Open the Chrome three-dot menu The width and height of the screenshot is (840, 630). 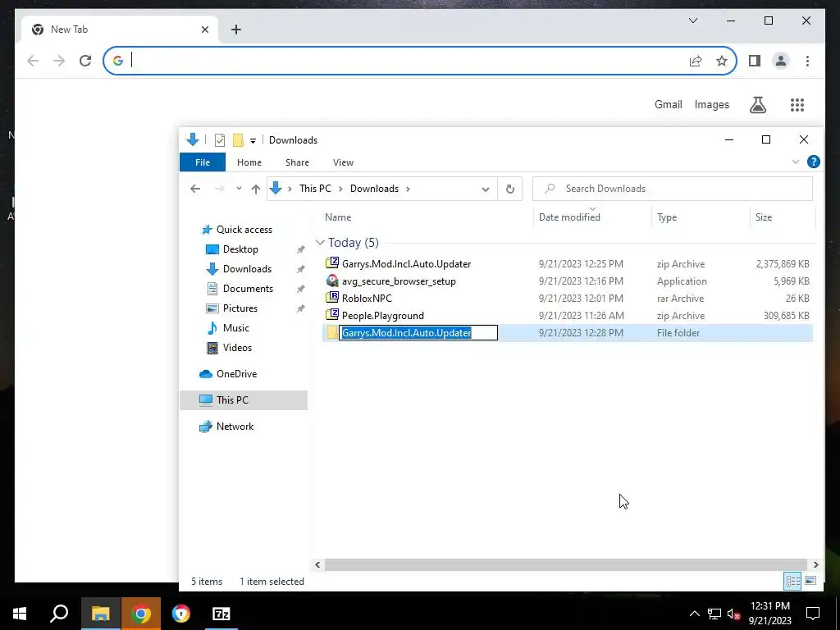click(x=807, y=61)
